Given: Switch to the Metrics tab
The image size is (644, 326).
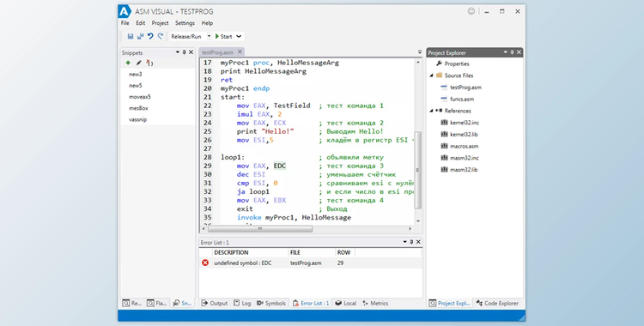Looking at the screenshot, I should pyautogui.click(x=375, y=304).
